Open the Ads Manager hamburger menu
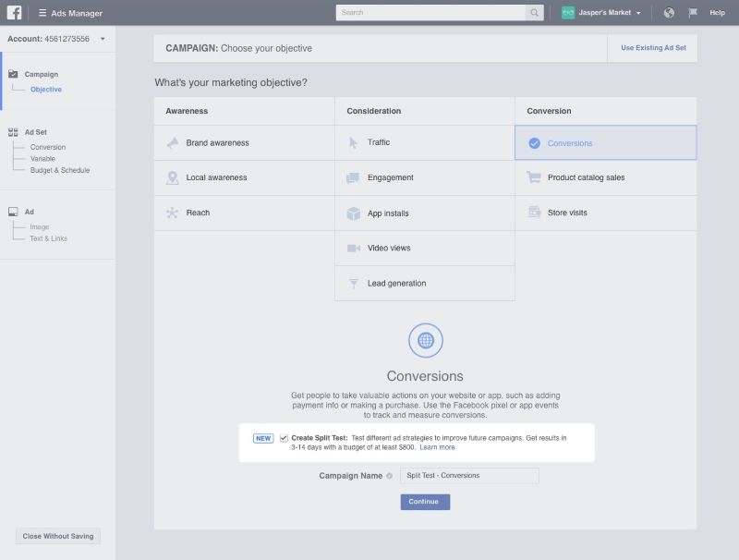This screenshot has width=739, height=560. tap(42, 13)
